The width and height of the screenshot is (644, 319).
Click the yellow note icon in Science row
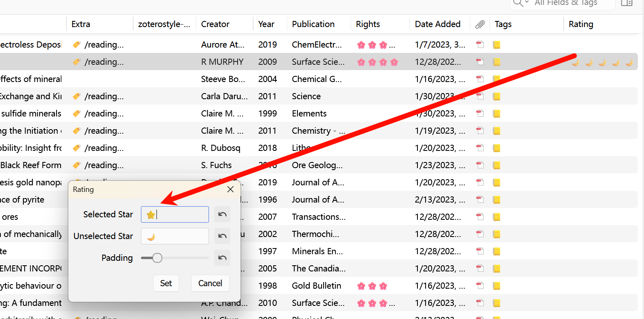497,96
